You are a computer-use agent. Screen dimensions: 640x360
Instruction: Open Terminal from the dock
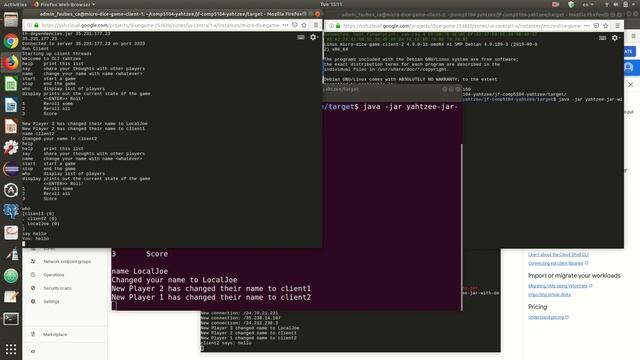(x=11, y=319)
